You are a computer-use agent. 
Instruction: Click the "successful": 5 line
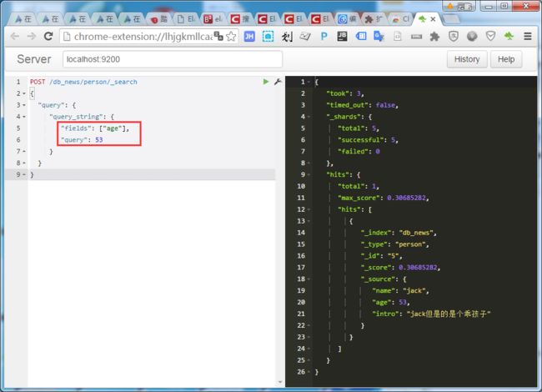pyautogui.click(x=368, y=140)
